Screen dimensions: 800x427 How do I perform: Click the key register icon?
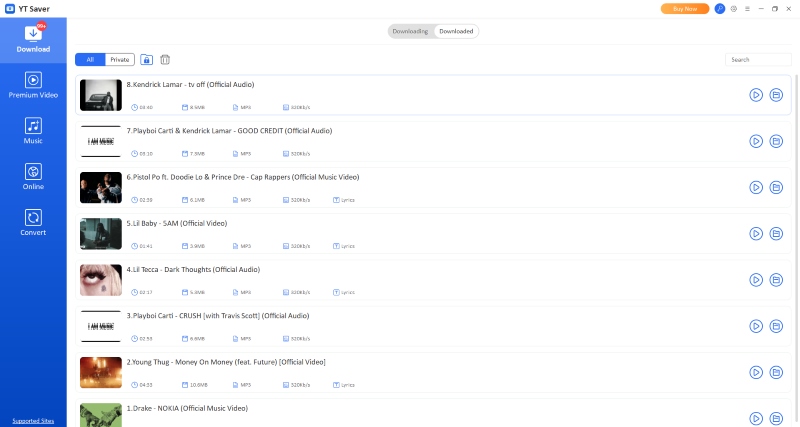719,9
